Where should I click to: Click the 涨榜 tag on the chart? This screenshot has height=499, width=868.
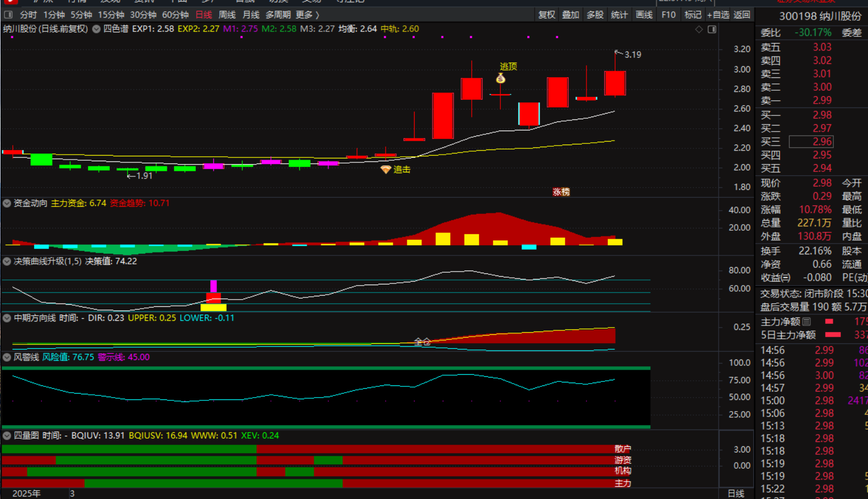561,192
